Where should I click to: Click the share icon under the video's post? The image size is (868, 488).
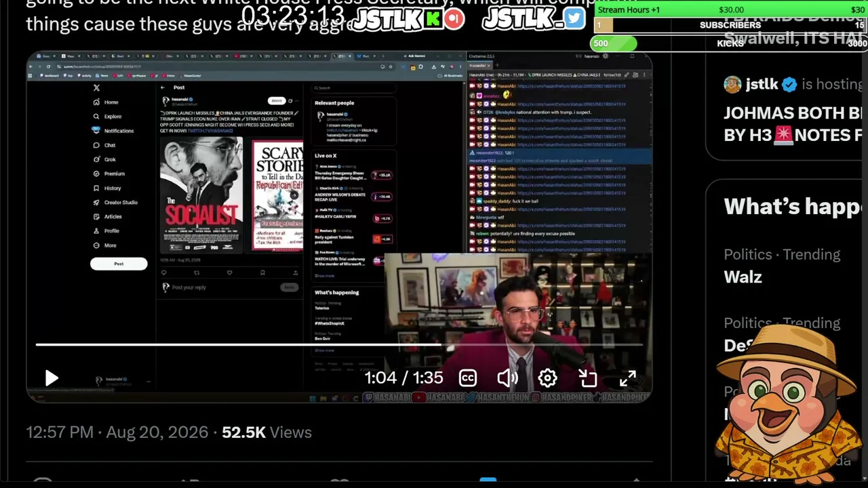click(x=295, y=272)
